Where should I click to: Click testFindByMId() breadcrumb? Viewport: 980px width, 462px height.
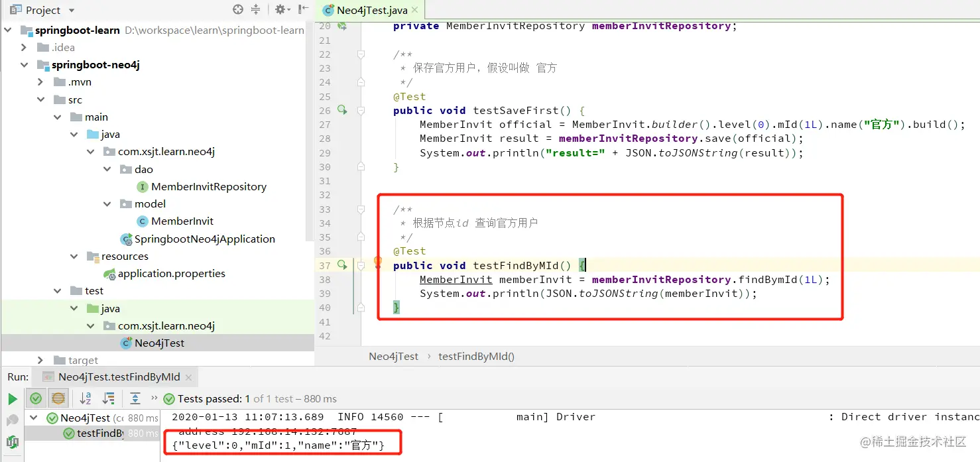click(x=476, y=356)
